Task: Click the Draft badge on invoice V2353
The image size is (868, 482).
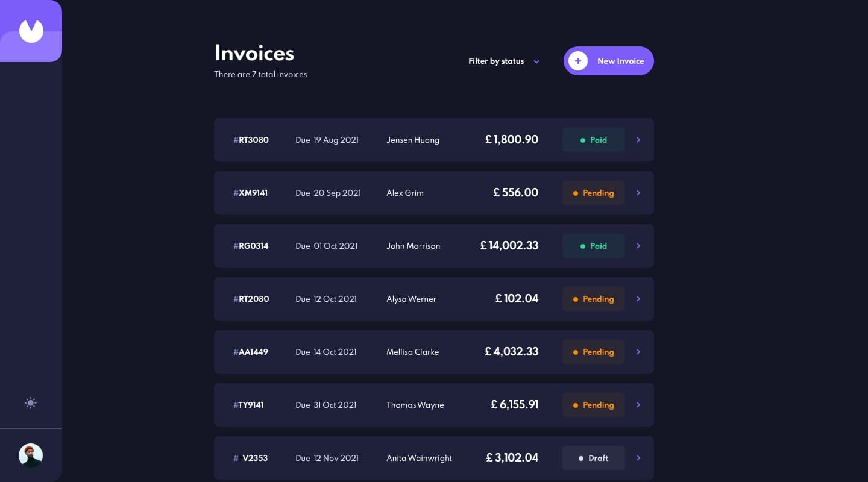Action: (x=594, y=458)
